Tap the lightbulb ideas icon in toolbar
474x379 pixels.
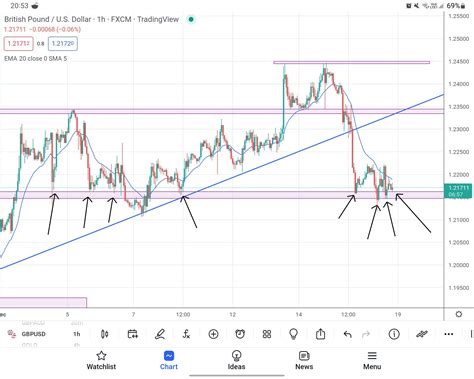[x=294, y=334]
